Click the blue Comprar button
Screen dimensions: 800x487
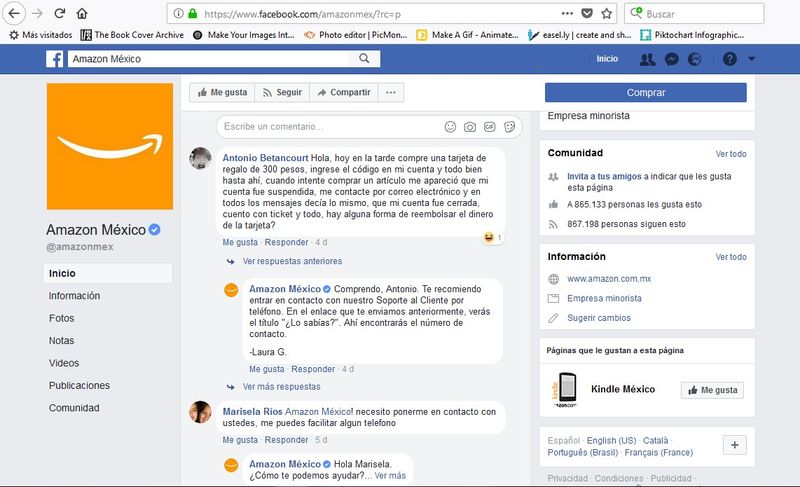646,93
